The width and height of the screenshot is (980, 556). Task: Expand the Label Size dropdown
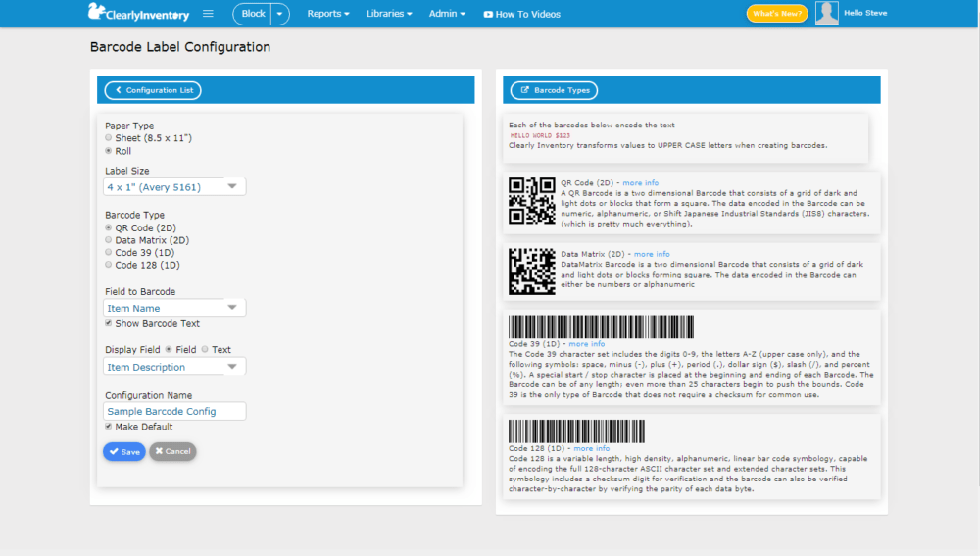[x=174, y=186]
